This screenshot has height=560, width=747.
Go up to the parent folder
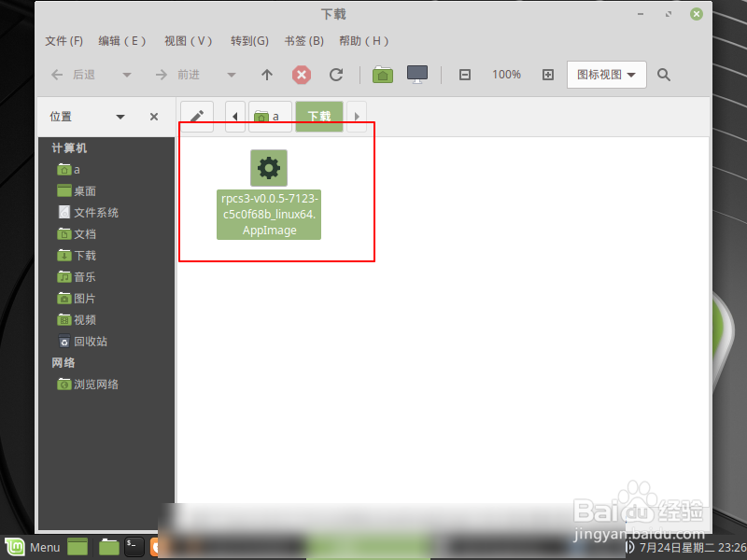click(267, 75)
